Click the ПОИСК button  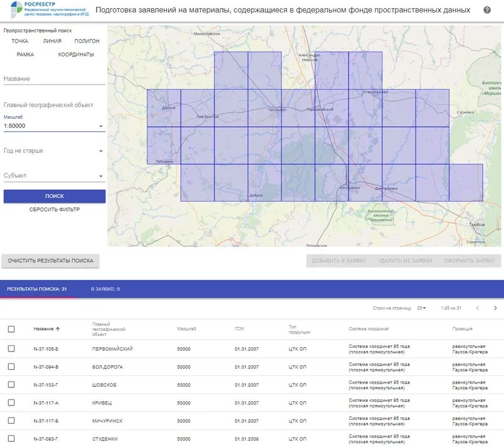click(55, 196)
